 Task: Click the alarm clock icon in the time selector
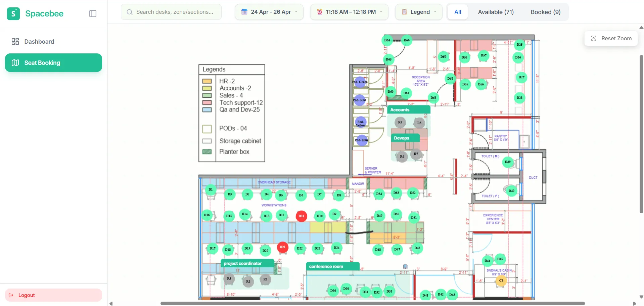(320, 12)
